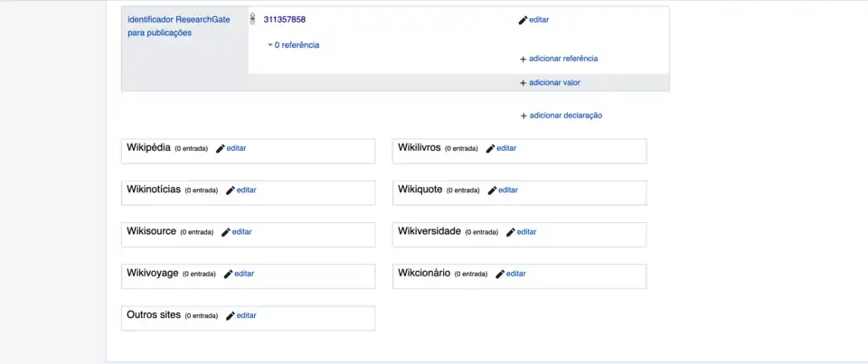Click pencil icon beside Outros sites
The width and height of the screenshot is (868, 364).
231,316
